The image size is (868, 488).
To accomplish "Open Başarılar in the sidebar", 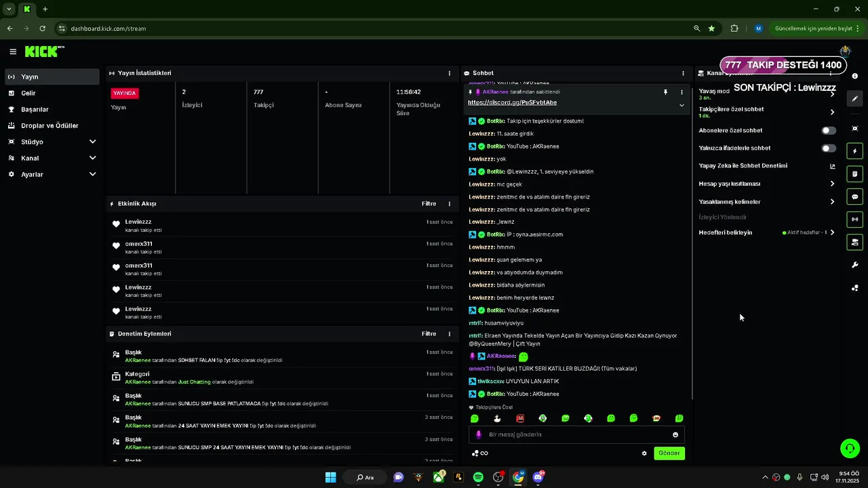I will (52, 109).
